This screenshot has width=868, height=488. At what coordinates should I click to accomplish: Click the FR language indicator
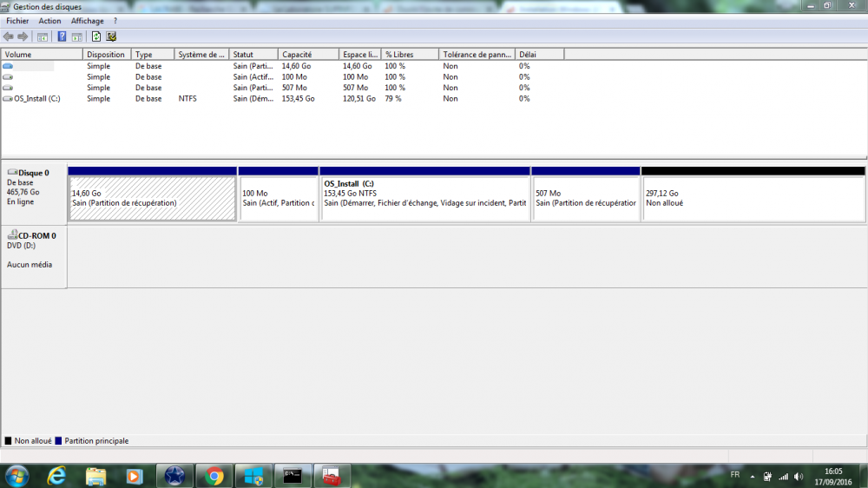pyautogui.click(x=735, y=475)
